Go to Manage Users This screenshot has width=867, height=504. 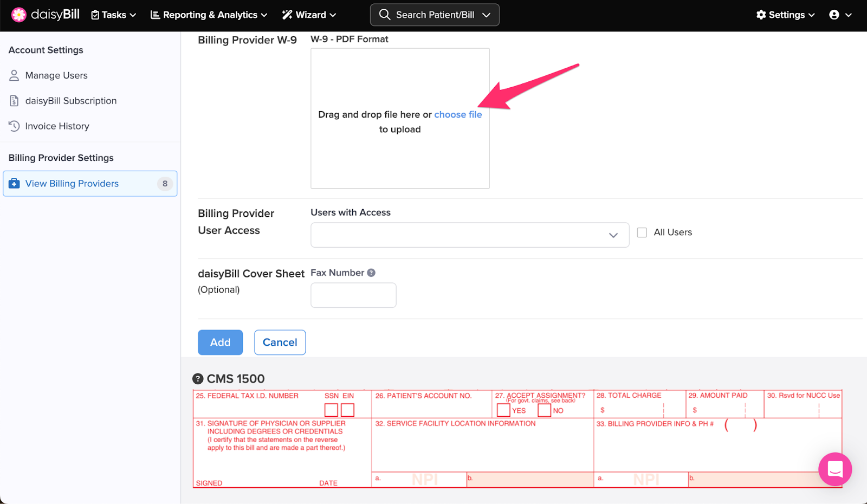[x=56, y=75]
